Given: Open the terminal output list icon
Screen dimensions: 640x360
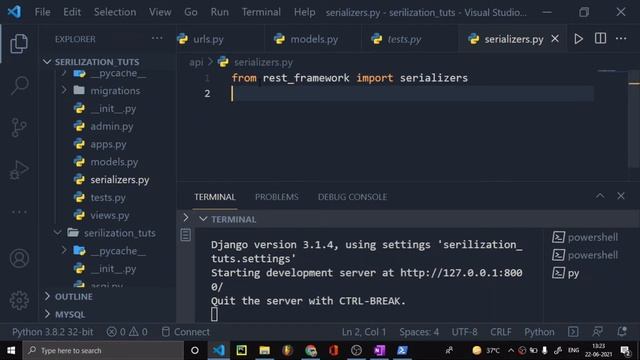Looking at the screenshot, I should click(185, 235).
